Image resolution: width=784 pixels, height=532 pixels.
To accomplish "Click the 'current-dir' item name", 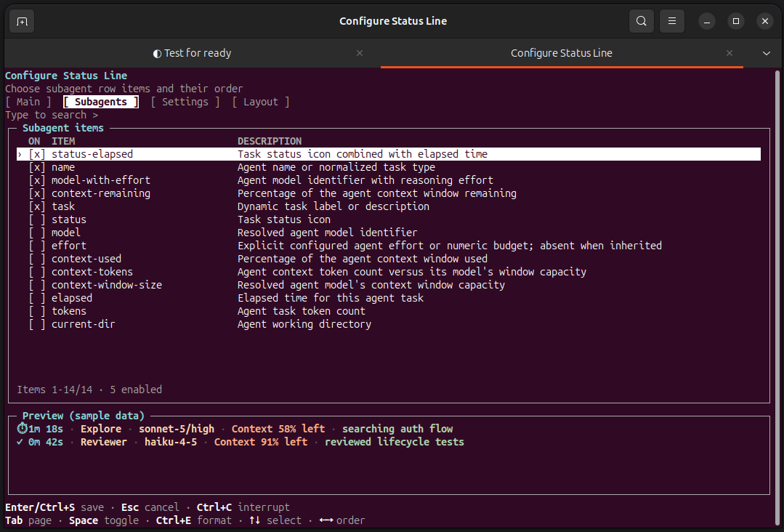I will (x=83, y=324).
